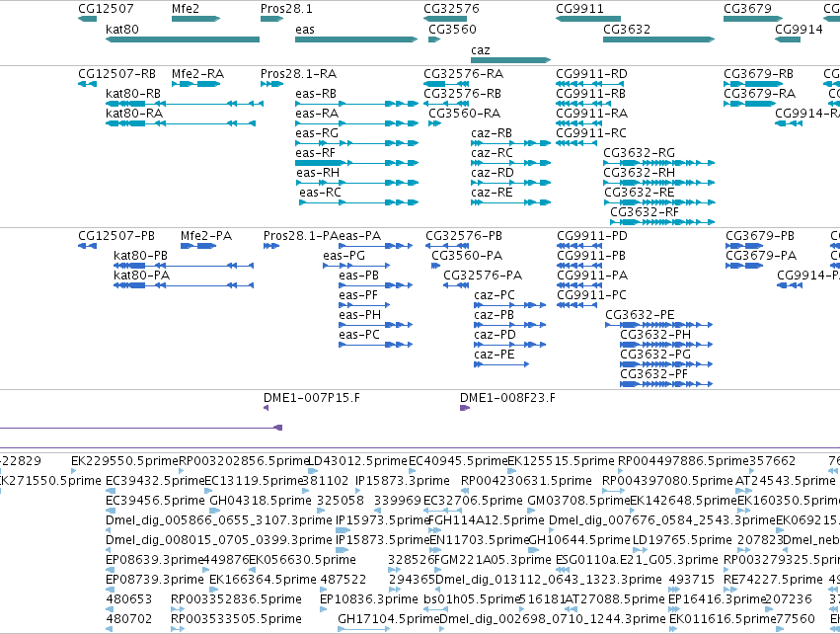Select the EC40945.5prime EST label
Screen dimensions: 840x634
tap(458, 461)
